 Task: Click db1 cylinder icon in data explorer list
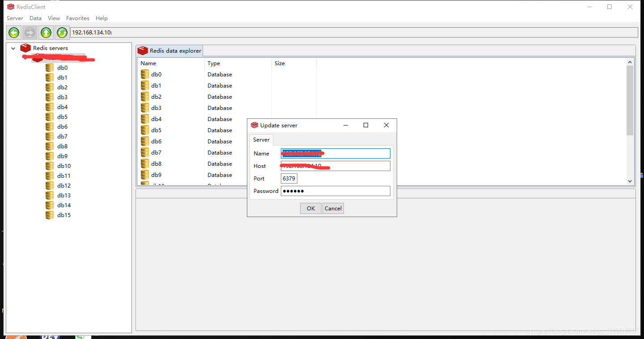(x=145, y=85)
